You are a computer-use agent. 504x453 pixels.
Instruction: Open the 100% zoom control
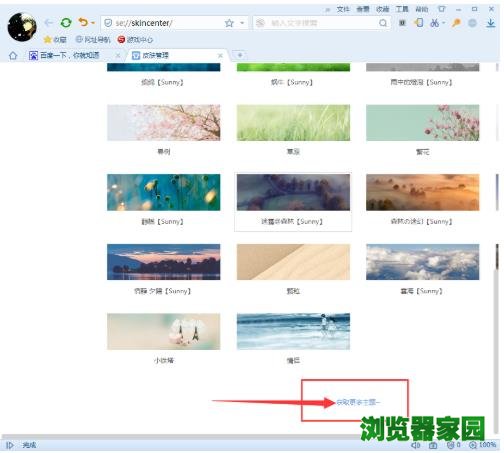coord(483,445)
